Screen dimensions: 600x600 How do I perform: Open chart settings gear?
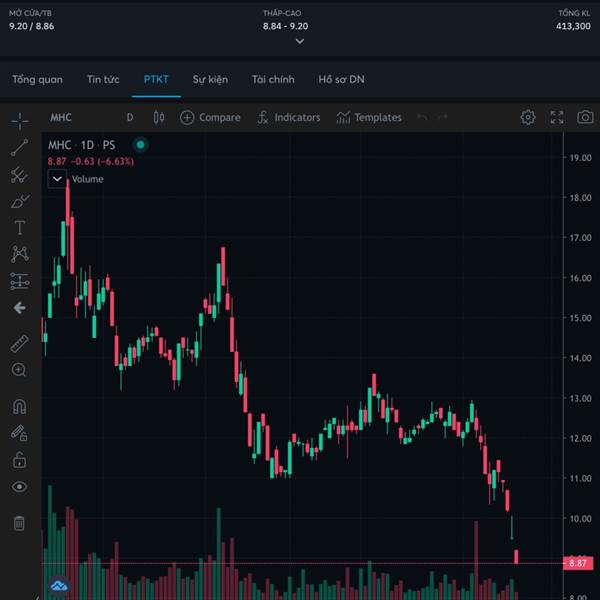pyautogui.click(x=528, y=117)
